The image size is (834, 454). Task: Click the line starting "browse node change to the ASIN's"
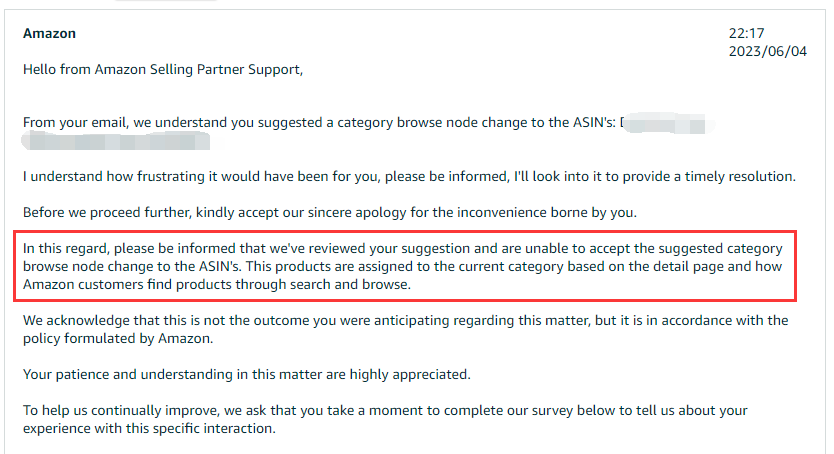(402, 266)
